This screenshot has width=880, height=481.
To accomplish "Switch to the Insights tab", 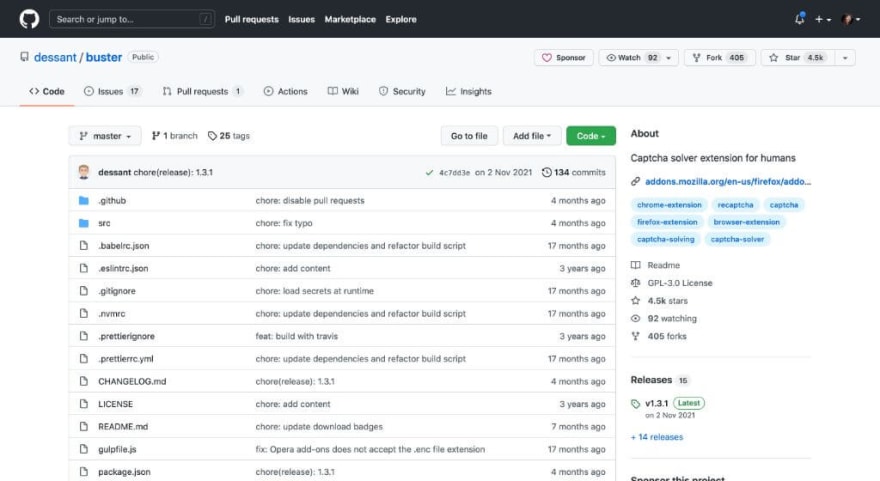I will [469, 91].
